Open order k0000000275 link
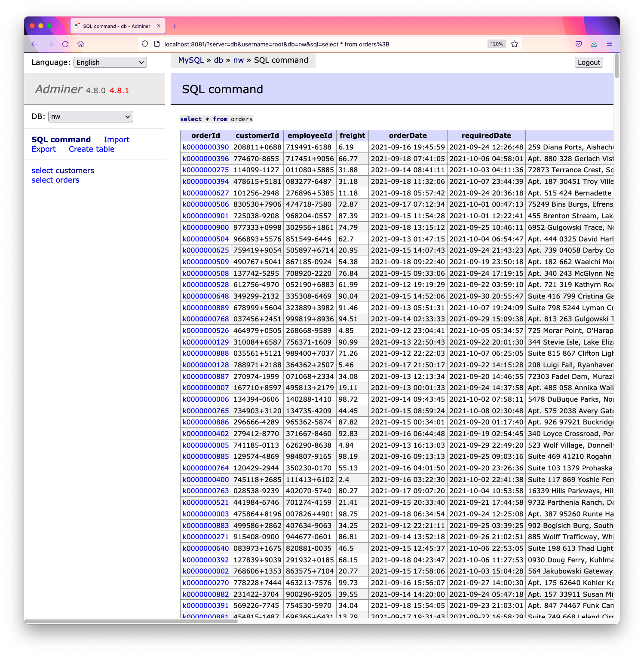644x656 pixels. coord(205,170)
